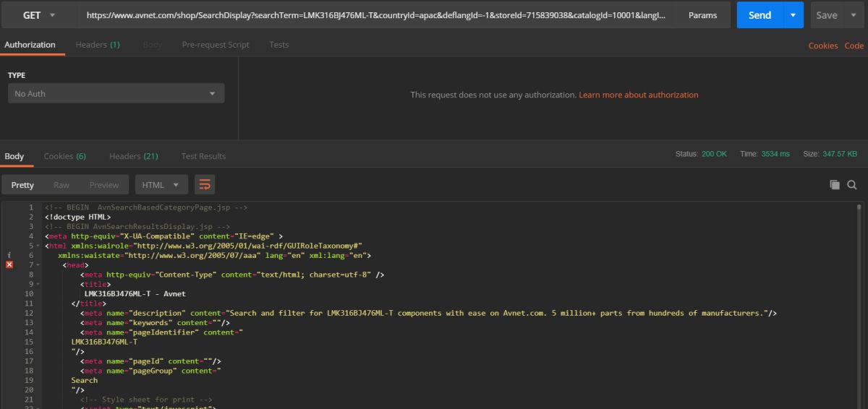The width and height of the screenshot is (868, 409).
Task: Open the Send button dropdown arrow
Action: pyautogui.click(x=793, y=15)
